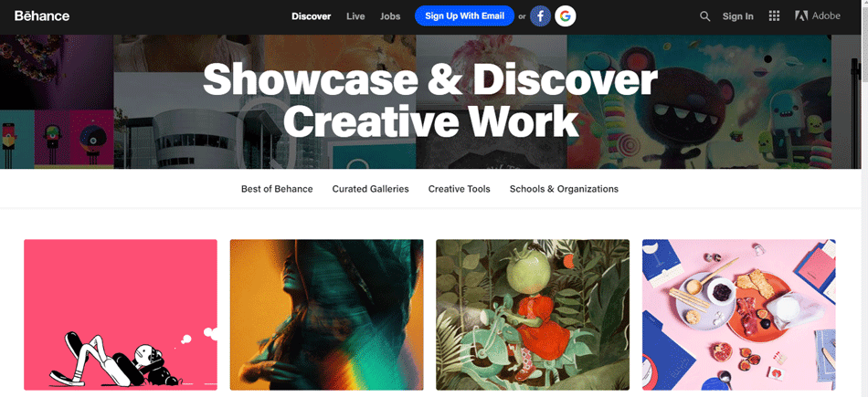Screen dimensions: 868x397
Task: Expand the Curated Galleries menu
Action: click(370, 189)
